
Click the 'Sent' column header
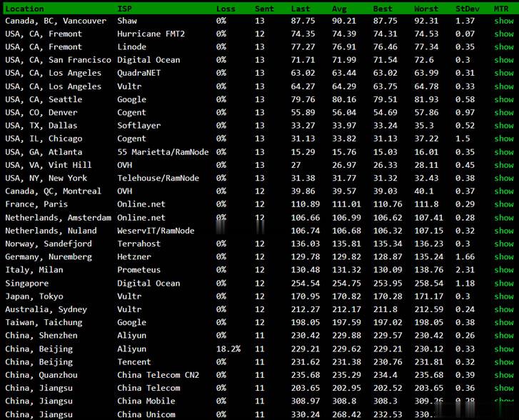click(264, 9)
